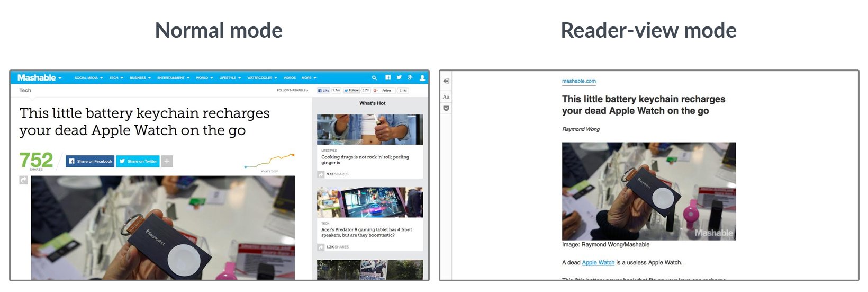Open the mashable.com link in reader view

tap(578, 81)
